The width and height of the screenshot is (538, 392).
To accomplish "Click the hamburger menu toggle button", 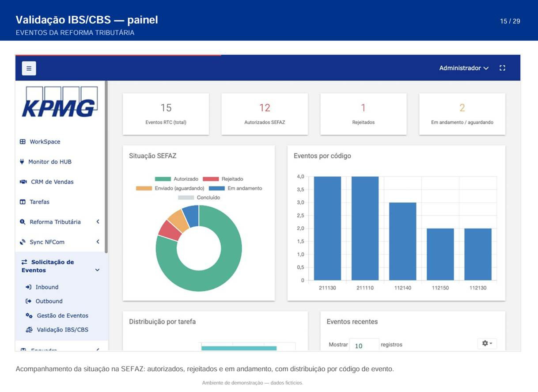I will [29, 68].
